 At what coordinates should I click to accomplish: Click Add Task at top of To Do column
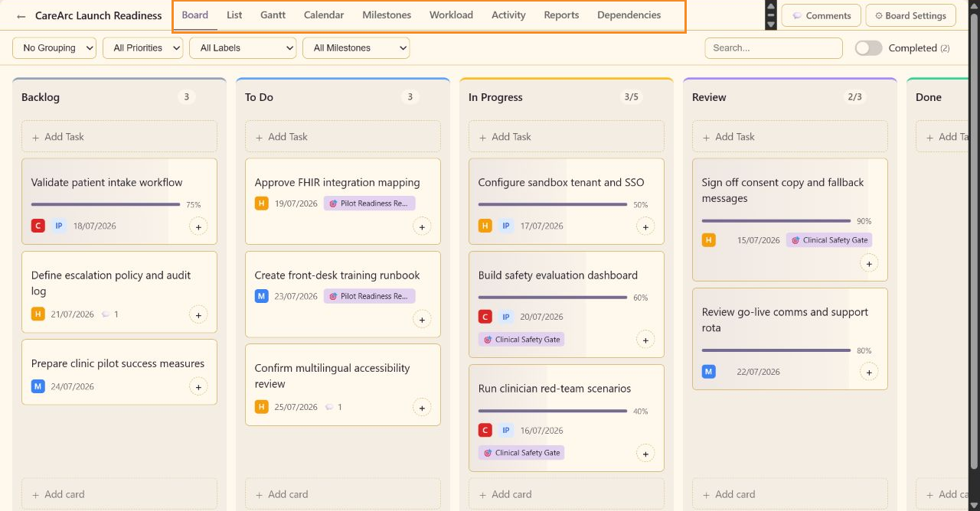(343, 137)
